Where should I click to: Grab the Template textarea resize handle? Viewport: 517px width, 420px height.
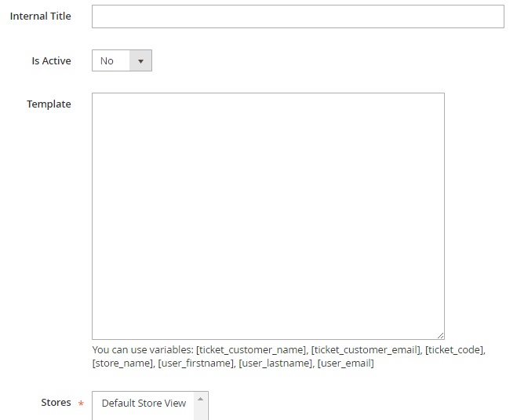(x=440, y=335)
